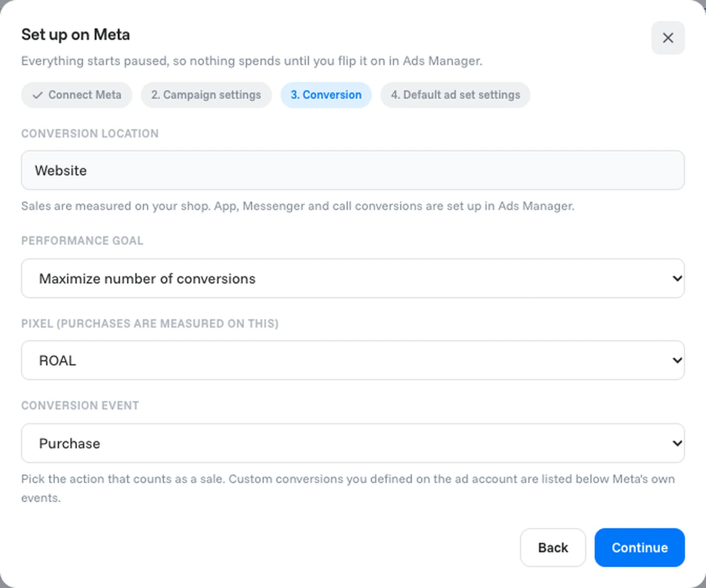Click the chevron arrow on the Pixel select

point(677,360)
